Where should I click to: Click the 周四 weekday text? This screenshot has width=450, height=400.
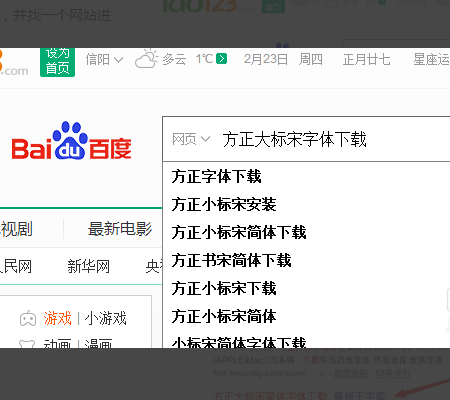(x=311, y=59)
